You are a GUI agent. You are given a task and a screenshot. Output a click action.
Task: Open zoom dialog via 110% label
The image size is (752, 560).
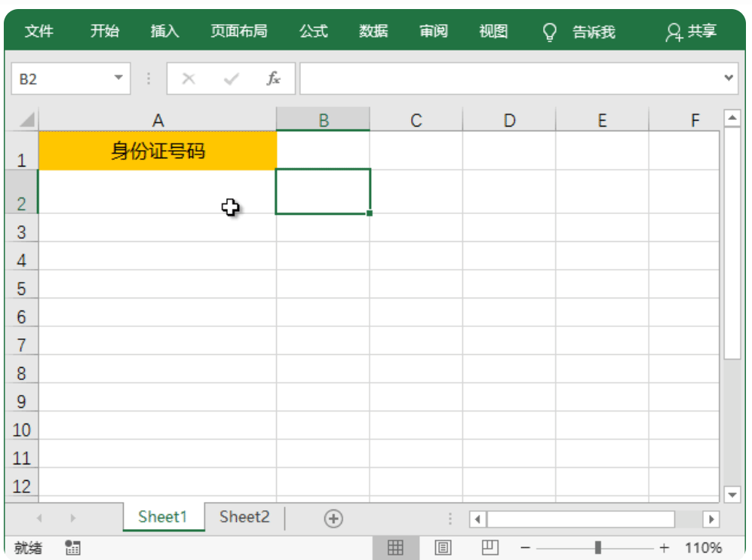click(x=703, y=547)
